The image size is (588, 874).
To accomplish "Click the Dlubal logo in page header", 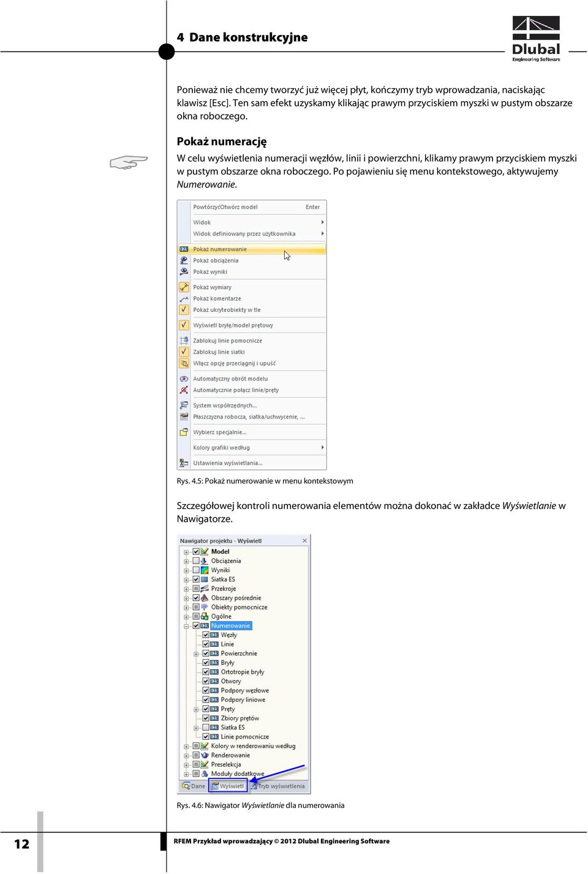I will pos(536,39).
